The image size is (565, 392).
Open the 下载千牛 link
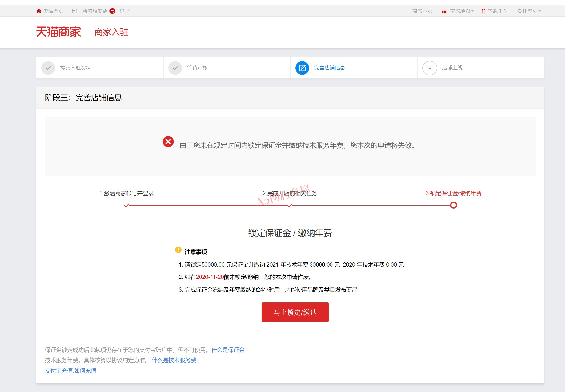498,11
